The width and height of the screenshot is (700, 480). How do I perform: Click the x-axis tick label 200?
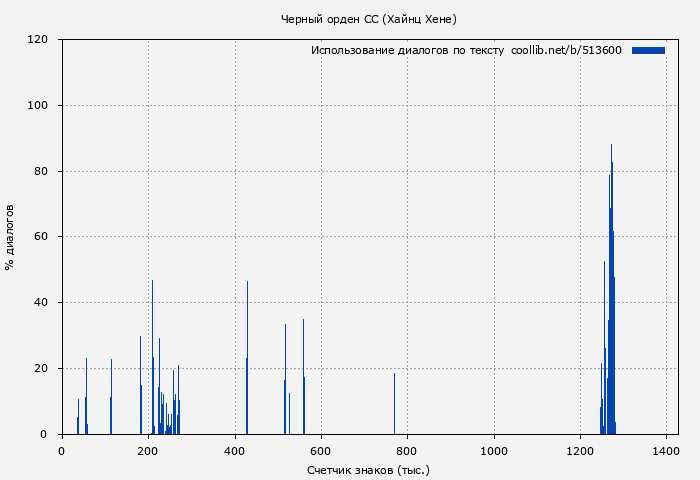pyautogui.click(x=148, y=452)
